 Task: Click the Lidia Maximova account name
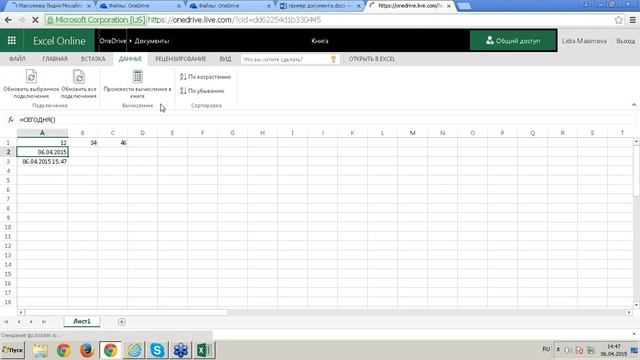(584, 41)
